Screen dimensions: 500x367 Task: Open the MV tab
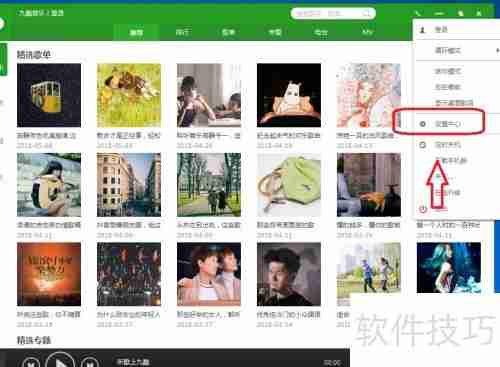[367, 32]
